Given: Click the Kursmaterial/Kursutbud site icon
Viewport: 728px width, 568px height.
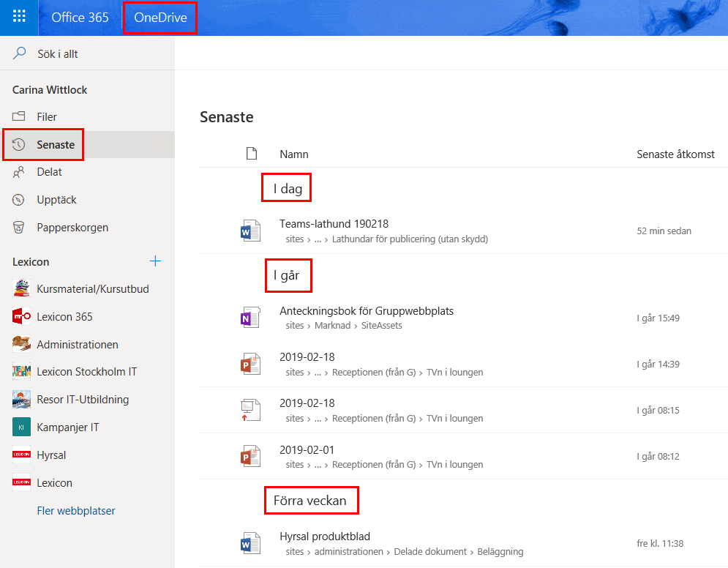Looking at the screenshot, I should [x=21, y=288].
